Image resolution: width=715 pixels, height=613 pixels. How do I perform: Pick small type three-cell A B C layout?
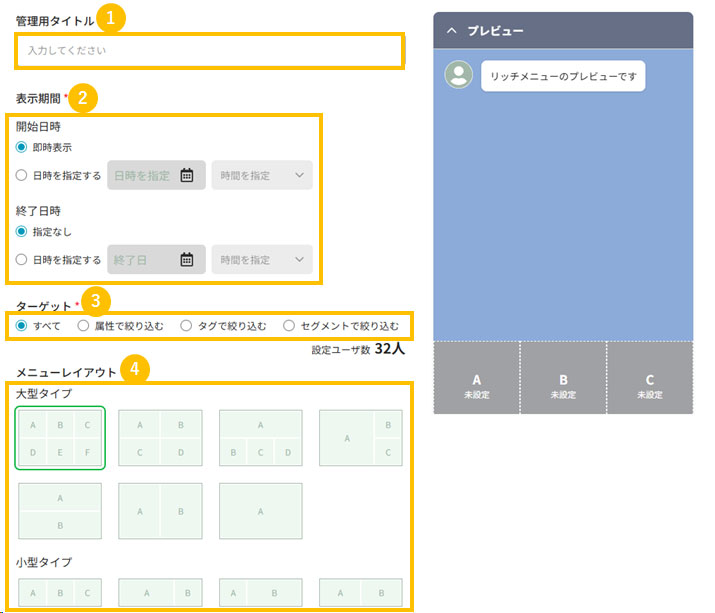click(60, 592)
